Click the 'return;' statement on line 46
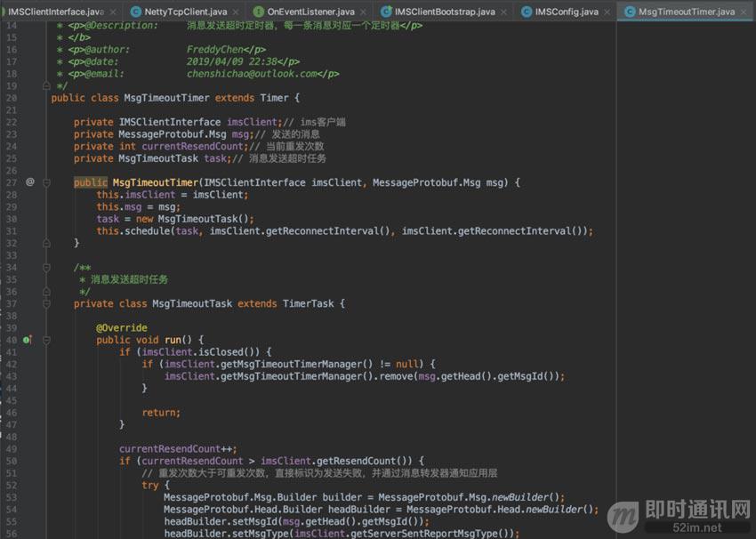 (x=161, y=413)
